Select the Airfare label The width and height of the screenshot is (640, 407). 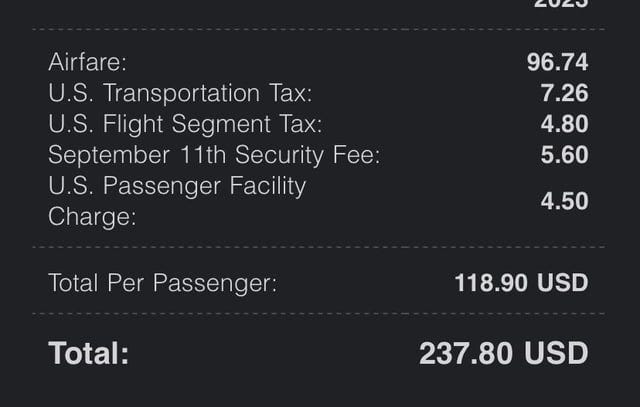click(87, 62)
